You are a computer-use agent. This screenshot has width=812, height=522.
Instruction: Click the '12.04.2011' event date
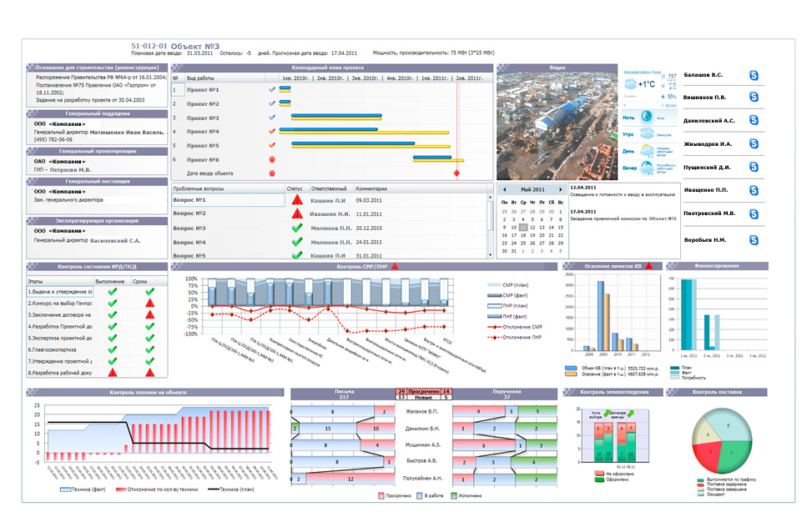[583, 188]
